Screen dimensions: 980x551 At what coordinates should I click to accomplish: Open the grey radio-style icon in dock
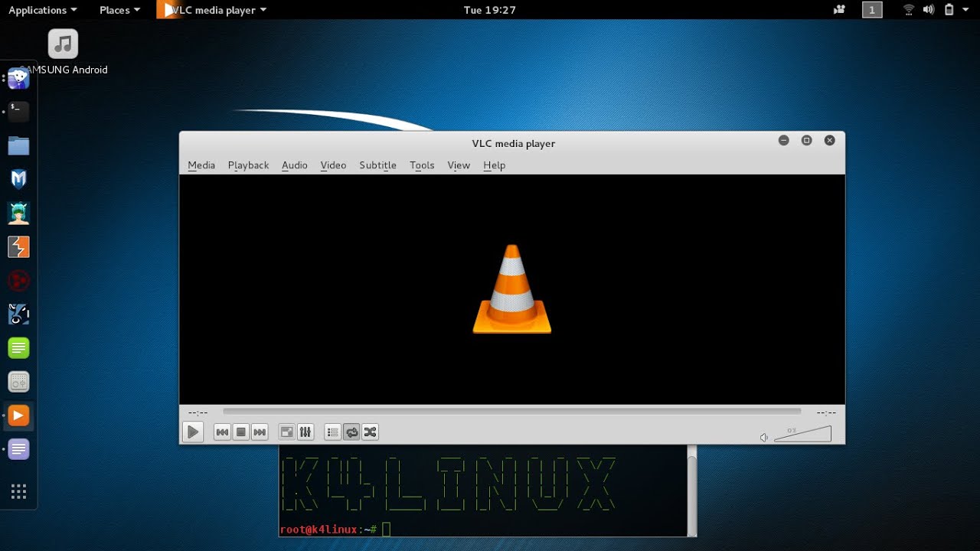[18, 382]
